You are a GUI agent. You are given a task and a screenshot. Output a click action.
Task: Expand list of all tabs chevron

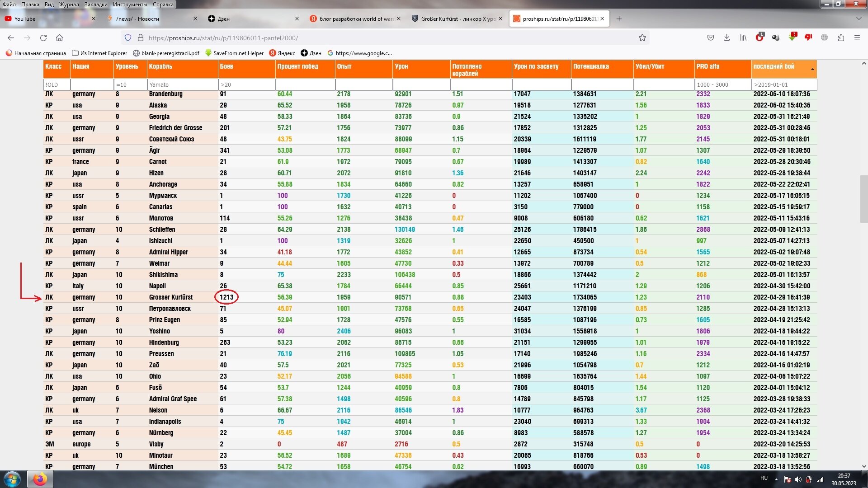pos(859,19)
